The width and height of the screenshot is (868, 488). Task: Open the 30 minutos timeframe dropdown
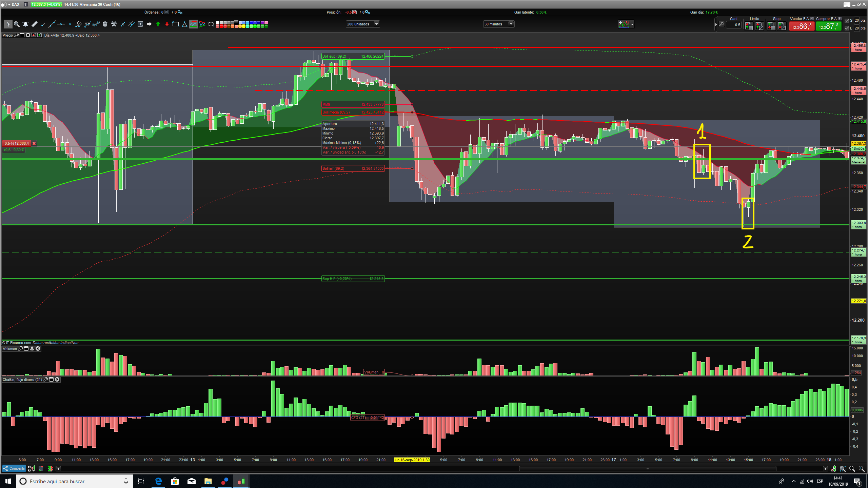coord(511,24)
